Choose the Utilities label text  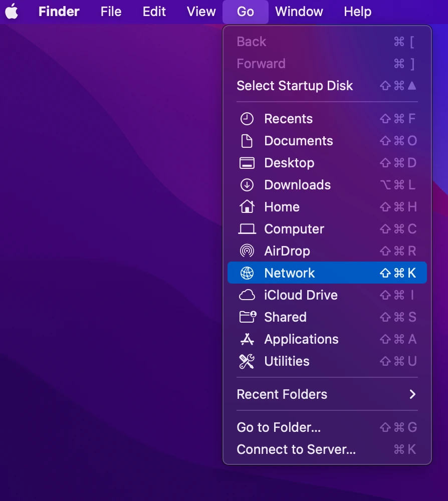287,361
